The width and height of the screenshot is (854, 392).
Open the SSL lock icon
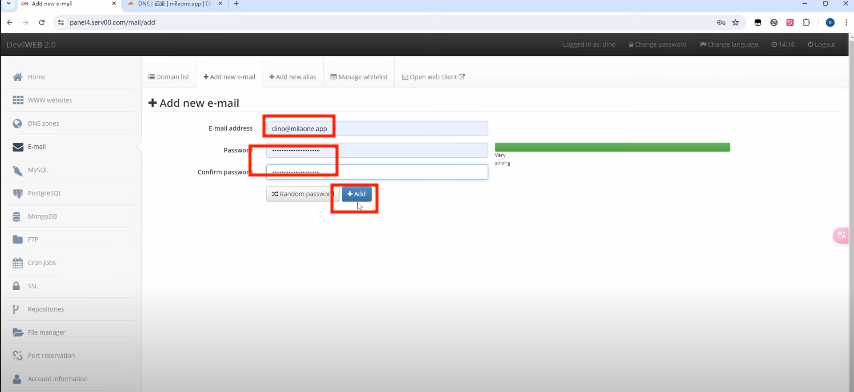click(x=17, y=286)
